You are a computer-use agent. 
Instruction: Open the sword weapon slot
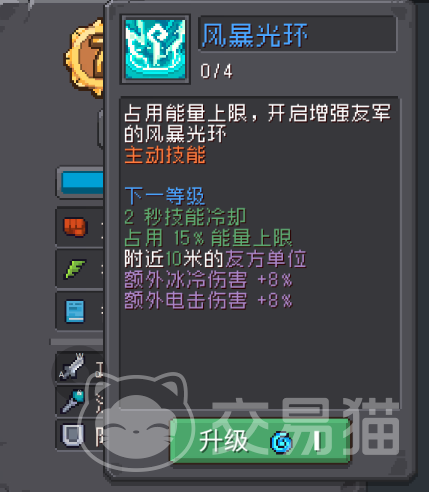pyautogui.click(x=72, y=367)
